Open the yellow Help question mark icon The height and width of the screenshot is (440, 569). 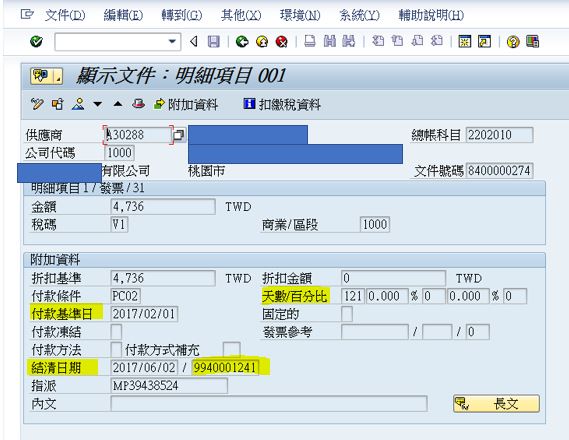513,42
